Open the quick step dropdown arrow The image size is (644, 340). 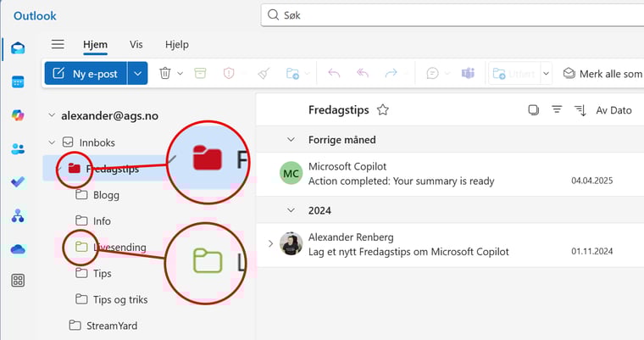546,74
